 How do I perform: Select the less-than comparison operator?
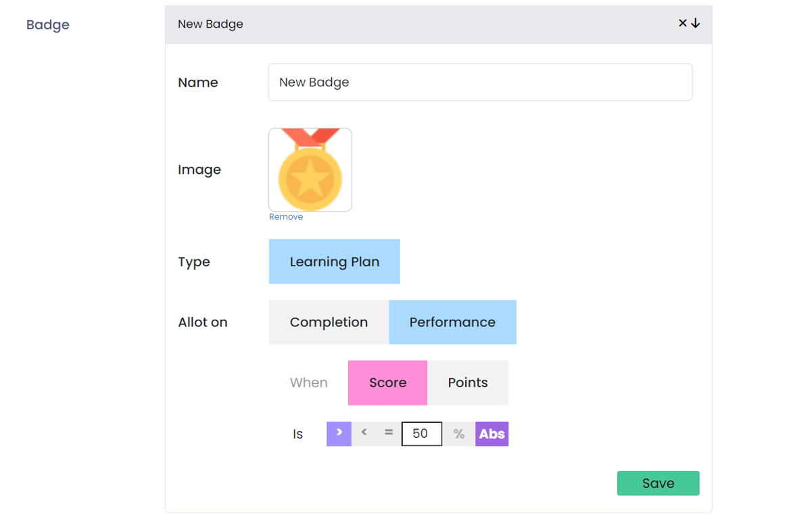click(x=364, y=434)
